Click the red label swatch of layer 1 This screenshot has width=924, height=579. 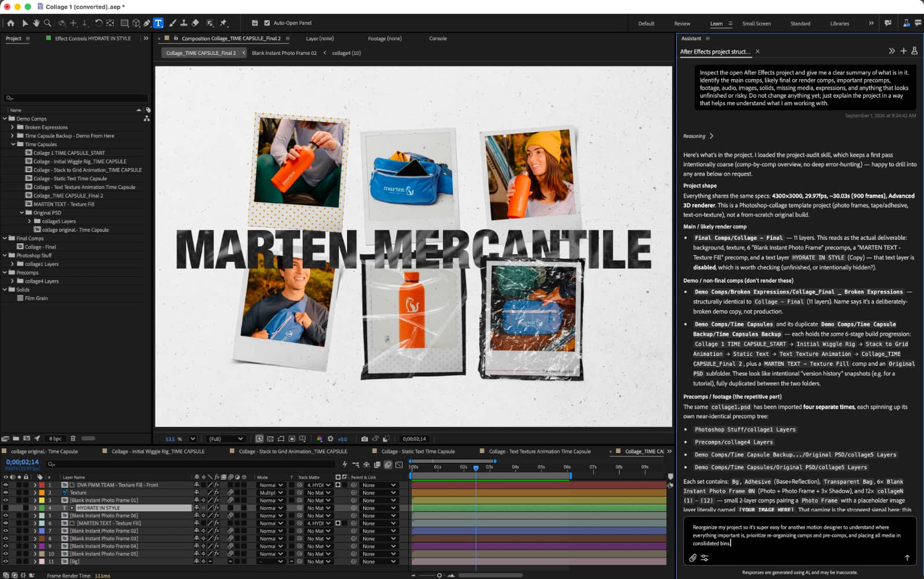click(42, 485)
